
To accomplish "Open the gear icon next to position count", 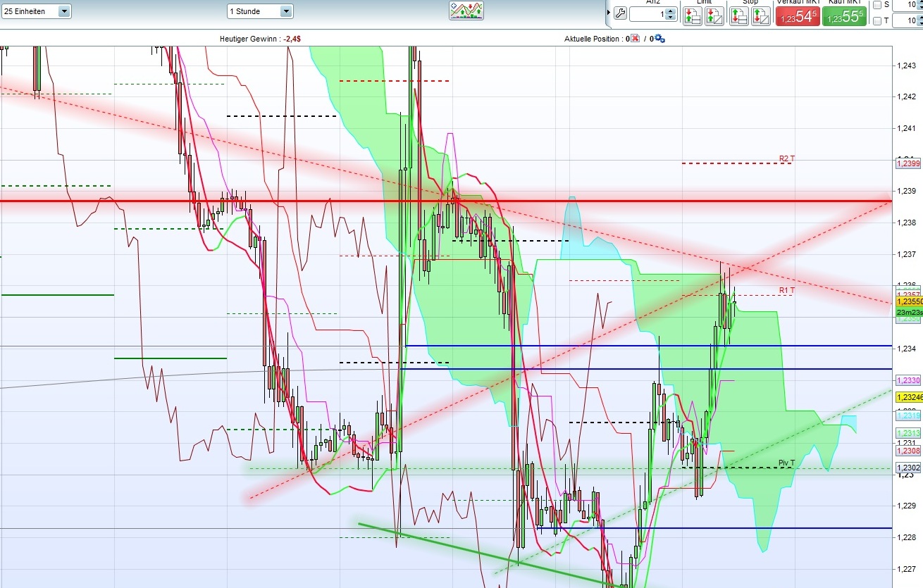I will [659, 39].
